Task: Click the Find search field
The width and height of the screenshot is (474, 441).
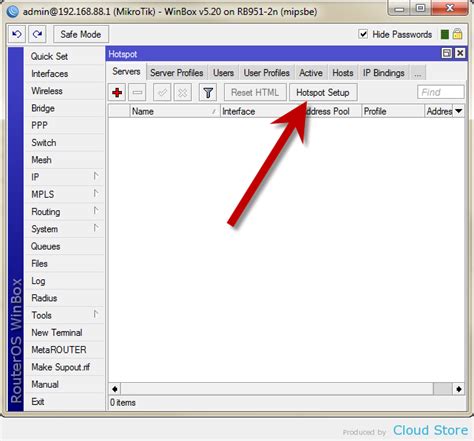Action: pyautogui.click(x=440, y=92)
